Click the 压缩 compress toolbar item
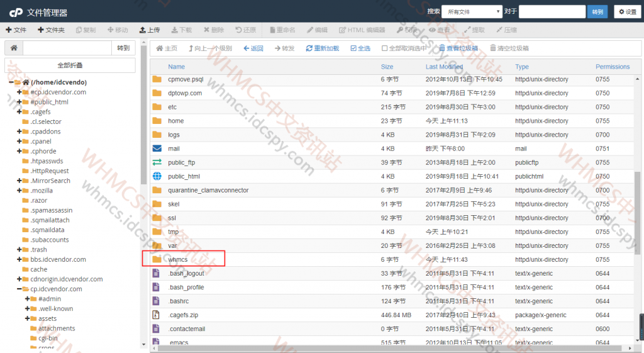 506,30
